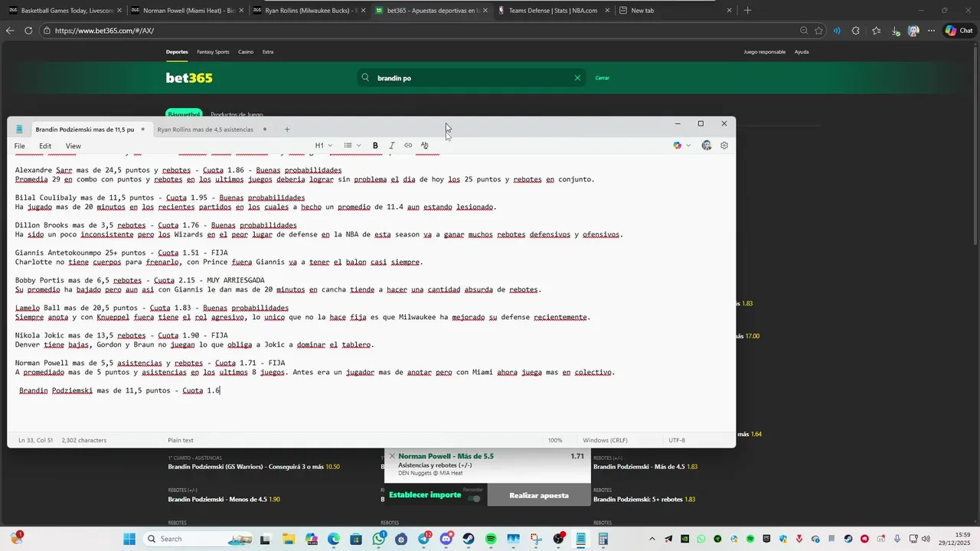Screen dimensions: 980x551
Task: Clear the bet365 search field with X
Action: [578, 77]
